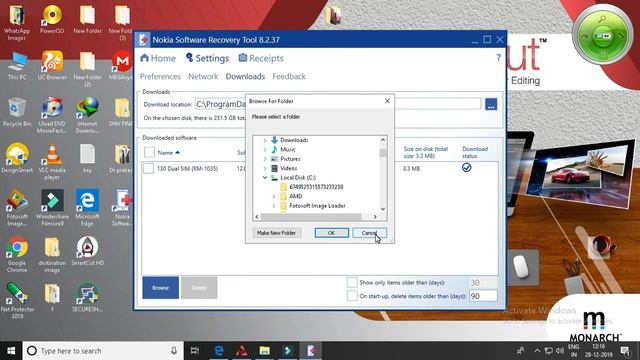The width and height of the screenshot is (640, 360).
Task: Click the Type here to search box
Action: [x=102, y=351]
